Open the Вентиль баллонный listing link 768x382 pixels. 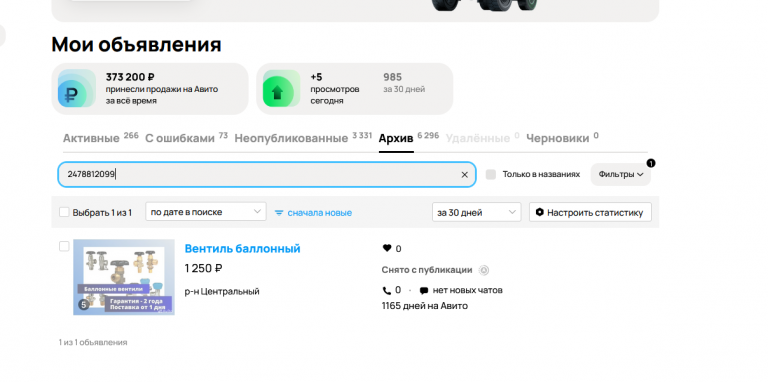click(242, 248)
